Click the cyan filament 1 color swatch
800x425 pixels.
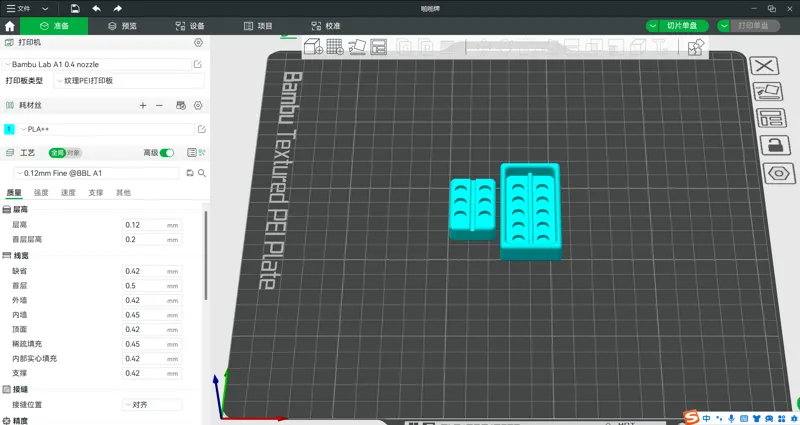9,129
